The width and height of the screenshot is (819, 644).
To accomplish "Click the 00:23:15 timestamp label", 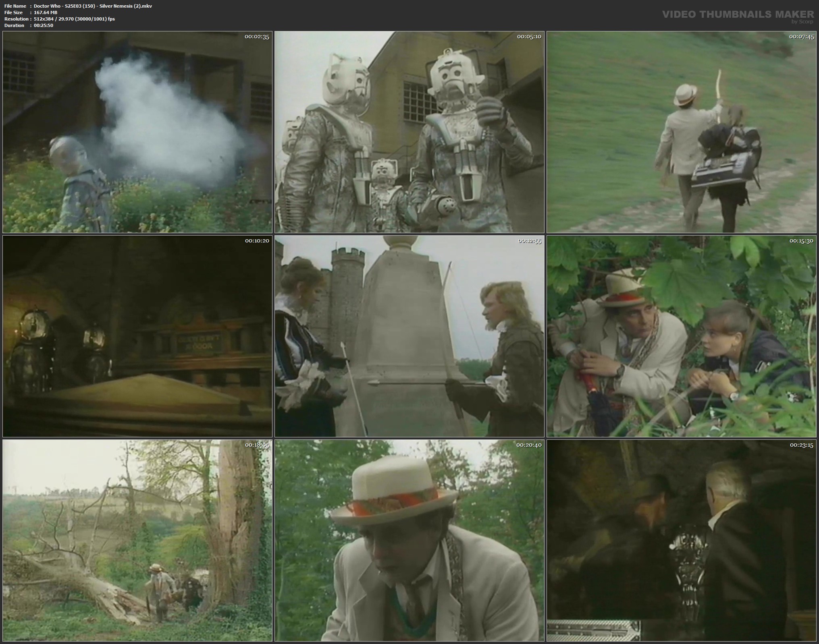I will click(801, 445).
